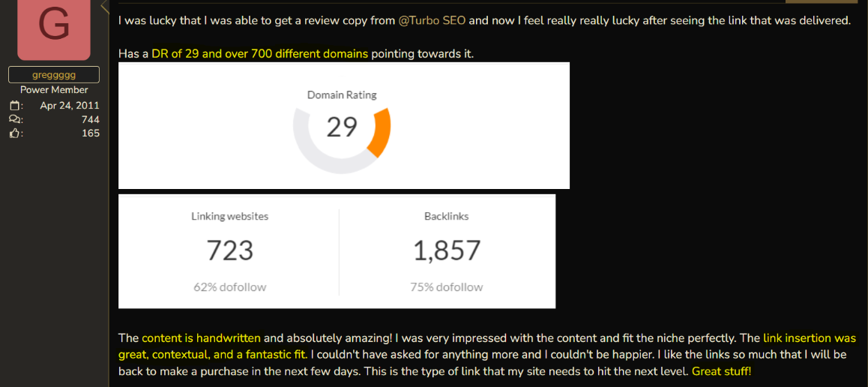
Task: Click the Power Member user title
Action: click(x=54, y=90)
